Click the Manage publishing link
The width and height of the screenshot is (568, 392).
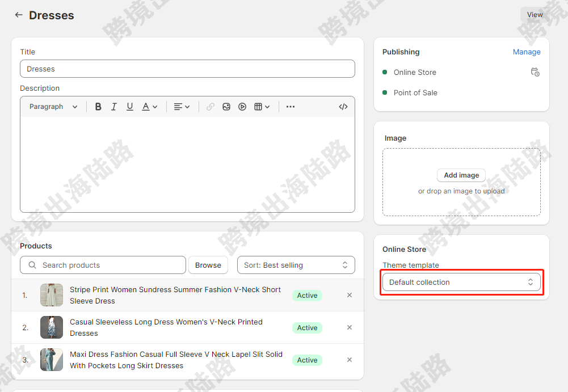point(526,52)
